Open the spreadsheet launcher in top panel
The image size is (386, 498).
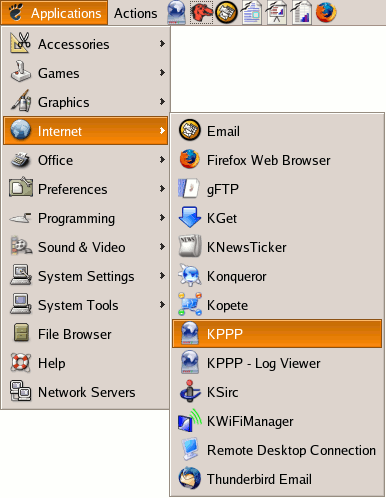[x=301, y=13]
